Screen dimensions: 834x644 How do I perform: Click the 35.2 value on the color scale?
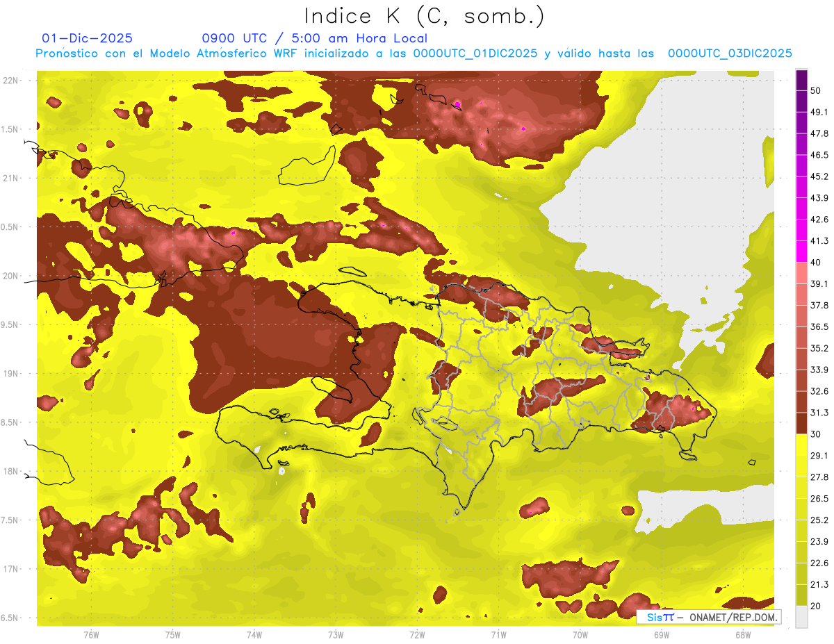click(819, 348)
